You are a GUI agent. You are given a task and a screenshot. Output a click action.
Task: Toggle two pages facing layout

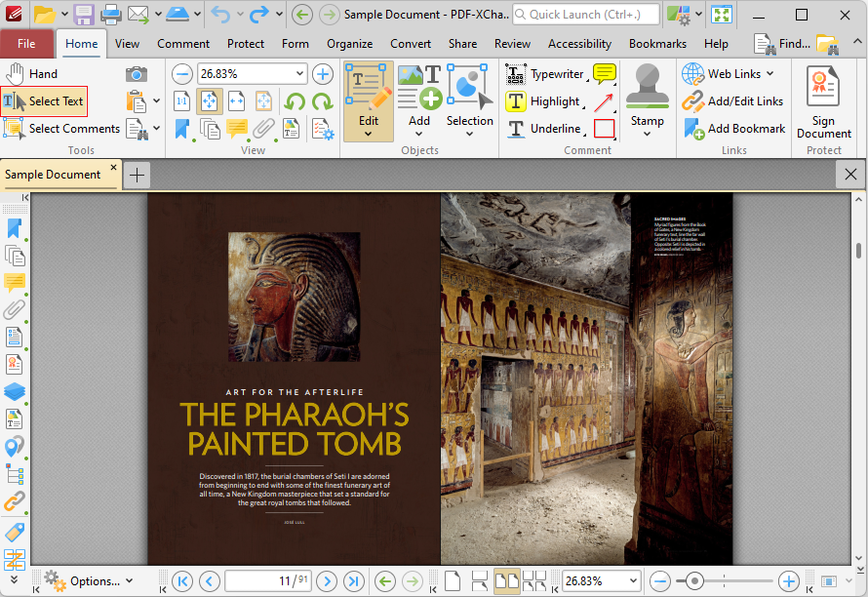point(506,581)
